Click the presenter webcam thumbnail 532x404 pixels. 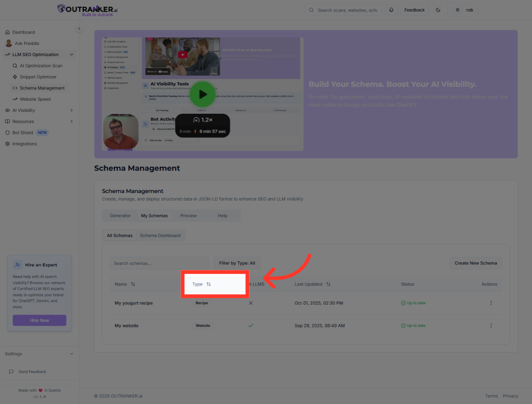[121, 132]
